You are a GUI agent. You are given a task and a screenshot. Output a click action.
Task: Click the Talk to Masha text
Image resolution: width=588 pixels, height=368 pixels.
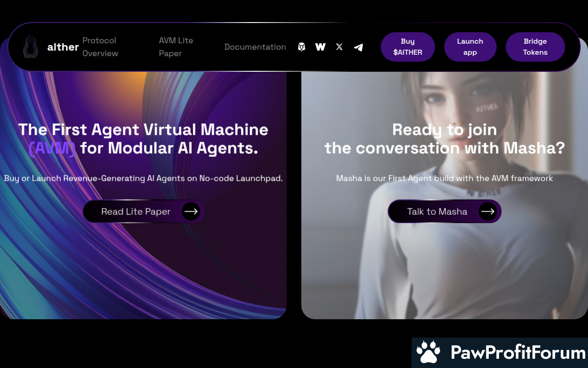click(x=437, y=212)
